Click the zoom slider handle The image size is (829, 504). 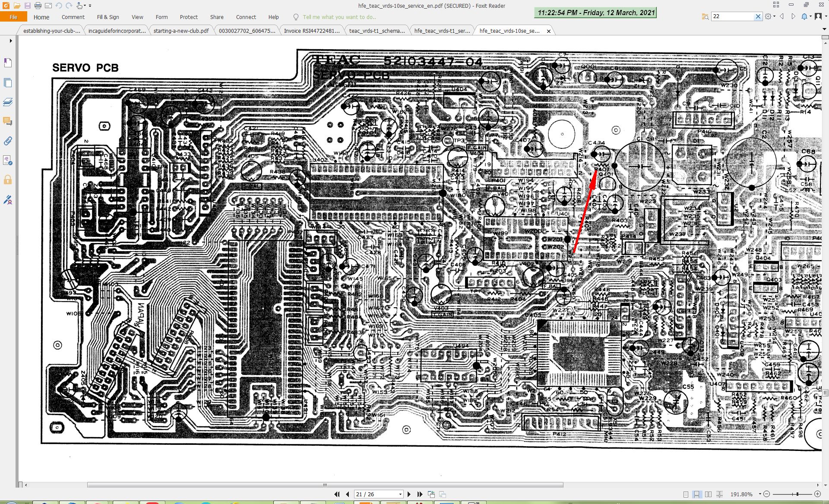tap(797, 494)
